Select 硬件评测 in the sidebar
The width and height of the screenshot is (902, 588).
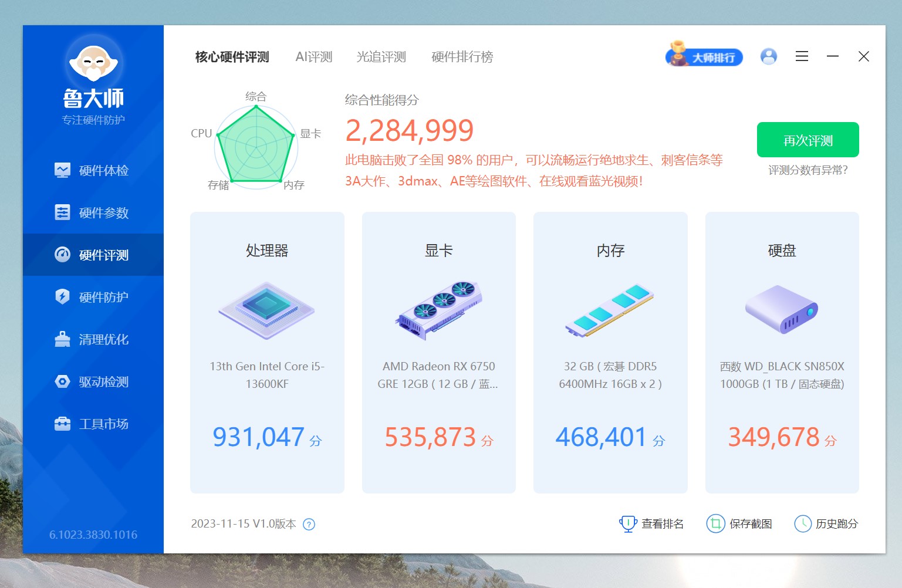tap(93, 255)
